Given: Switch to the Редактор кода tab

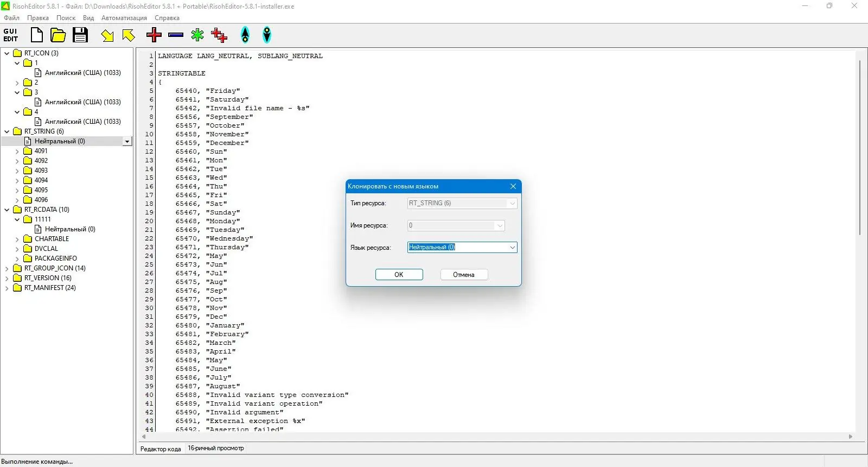Looking at the screenshot, I should point(161,449).
